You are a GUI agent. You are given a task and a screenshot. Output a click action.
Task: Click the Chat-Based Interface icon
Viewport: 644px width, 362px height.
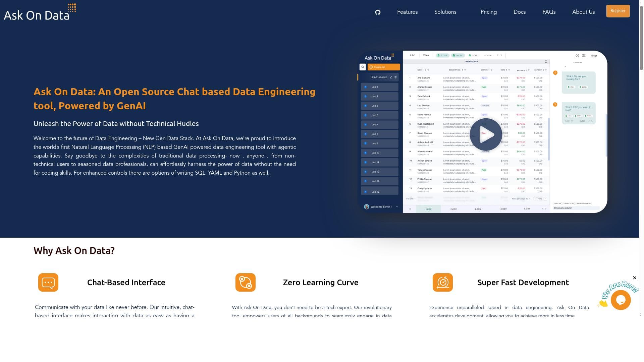pos(48,283)
